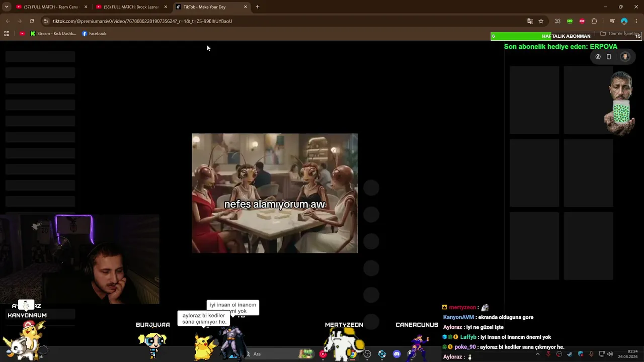The width and height of the screenshot is (644, 362).
Task: Open the Facebook bookmark
Action: pyautogui.click(x=94, y=34)
